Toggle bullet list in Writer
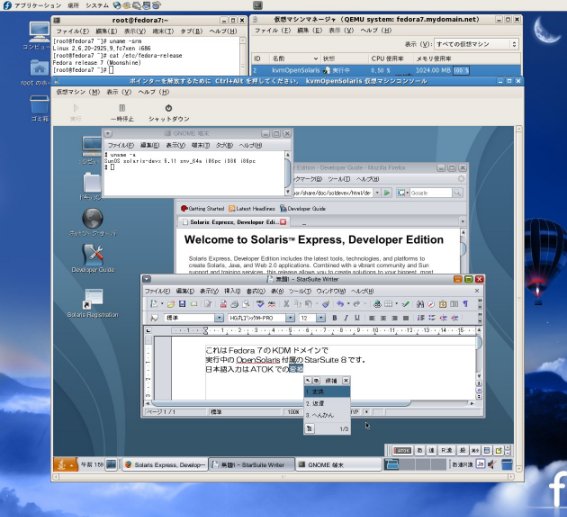567x517 pixels. pyautogui.click(x=432, y=318)
